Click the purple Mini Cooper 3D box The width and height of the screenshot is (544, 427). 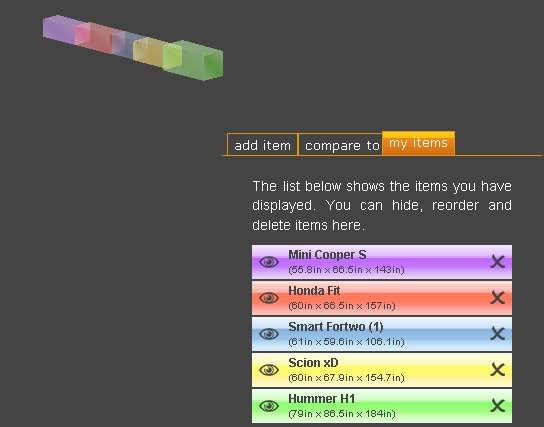(58, 29)
